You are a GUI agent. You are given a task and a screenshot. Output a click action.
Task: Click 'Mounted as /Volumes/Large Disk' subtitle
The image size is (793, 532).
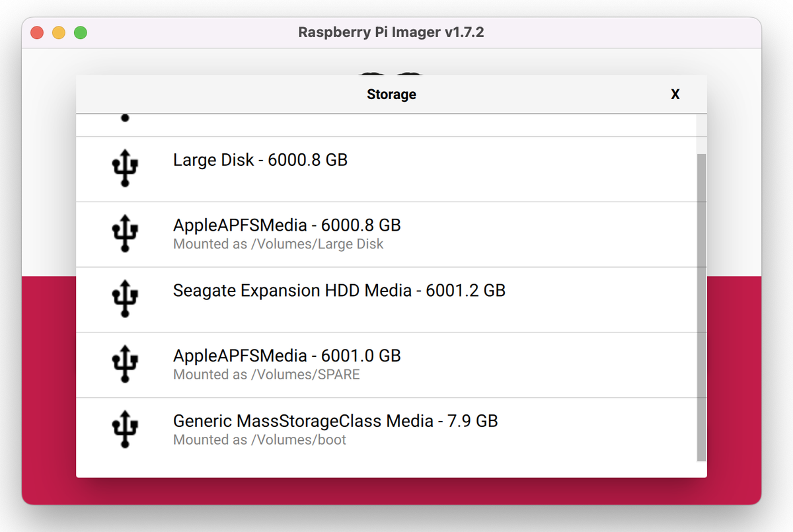pos(278,244)
